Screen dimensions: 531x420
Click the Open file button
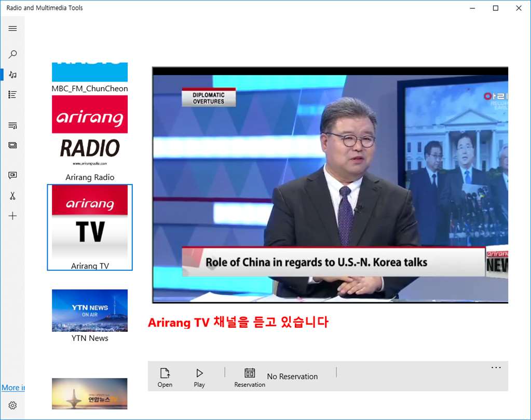click(165, 377)
